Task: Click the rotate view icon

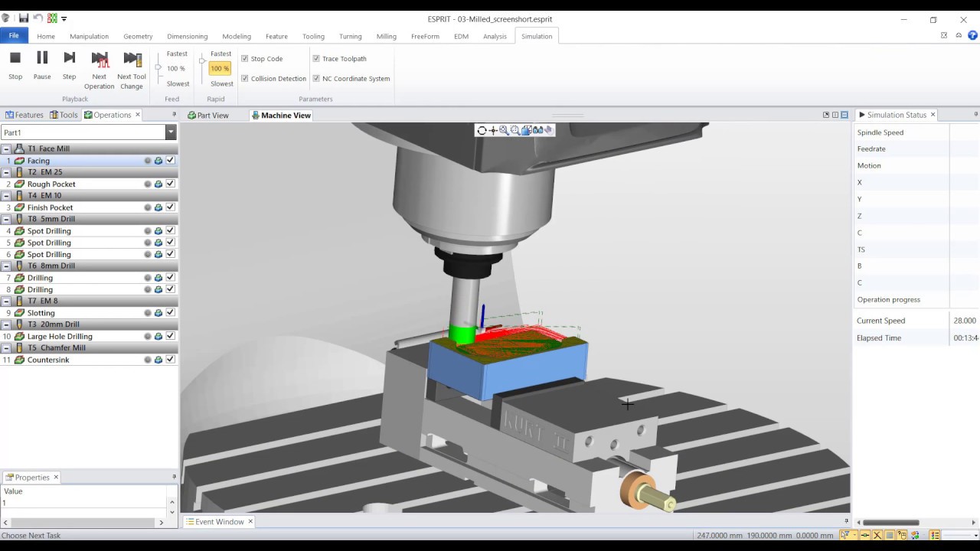Action: pos(482,131)
